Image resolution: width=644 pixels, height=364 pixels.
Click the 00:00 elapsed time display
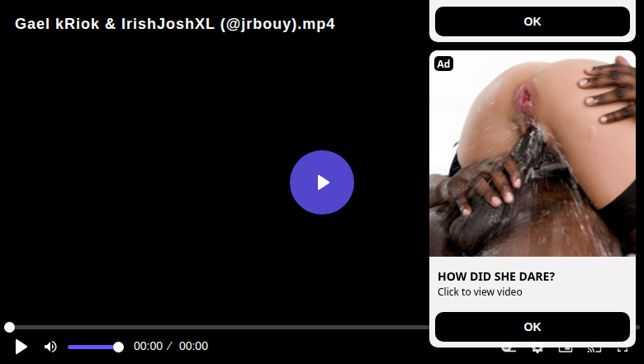pyautogui.click(x=148, y=346)
